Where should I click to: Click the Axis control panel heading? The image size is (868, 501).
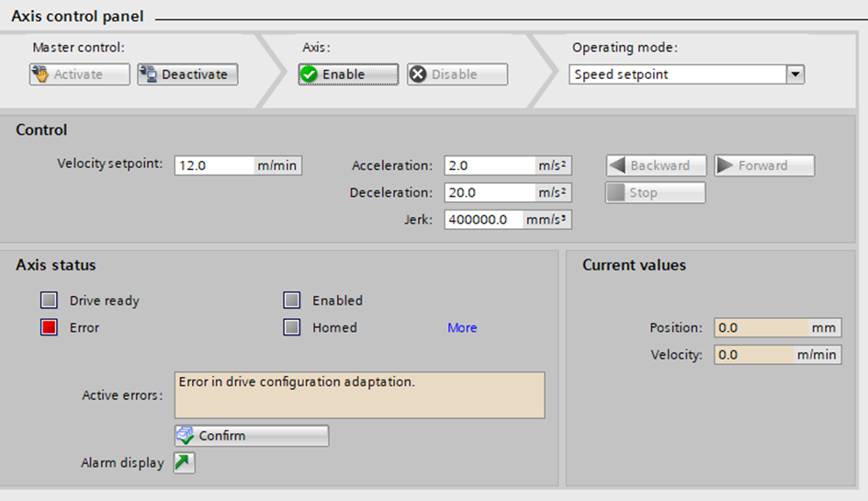point(77,16)
